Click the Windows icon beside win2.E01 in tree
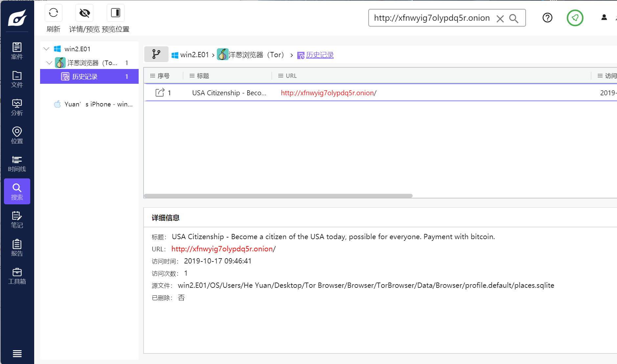 pyautogui.click(x=57, y=49)
